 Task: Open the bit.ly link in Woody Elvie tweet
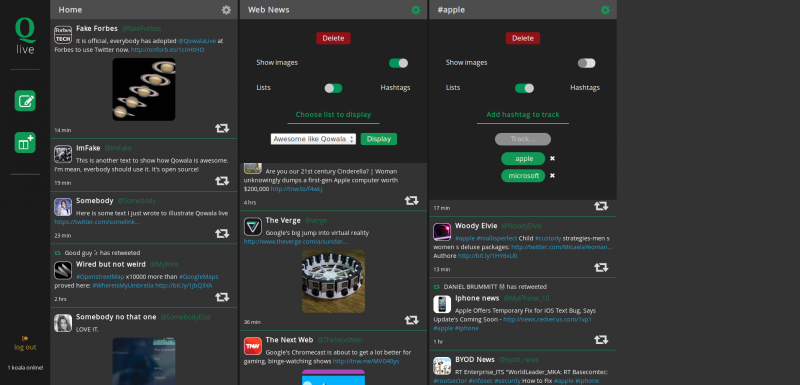point(487,256)
